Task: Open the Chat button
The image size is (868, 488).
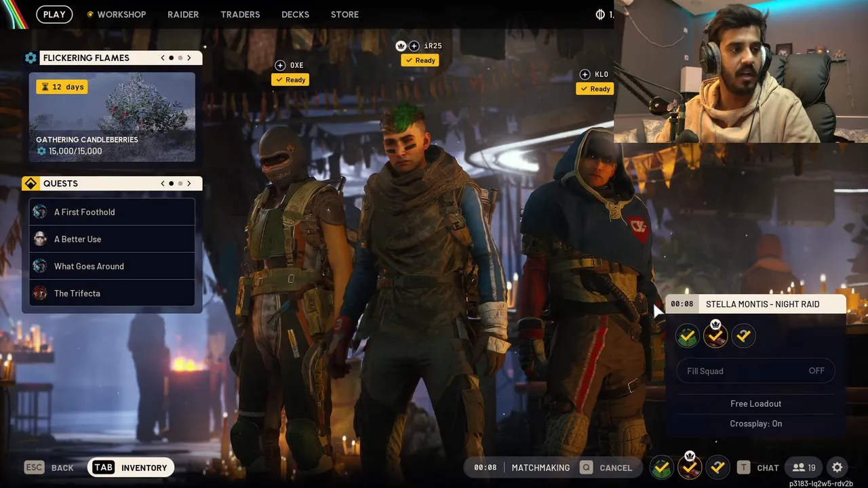Action: tap(758, 468)
